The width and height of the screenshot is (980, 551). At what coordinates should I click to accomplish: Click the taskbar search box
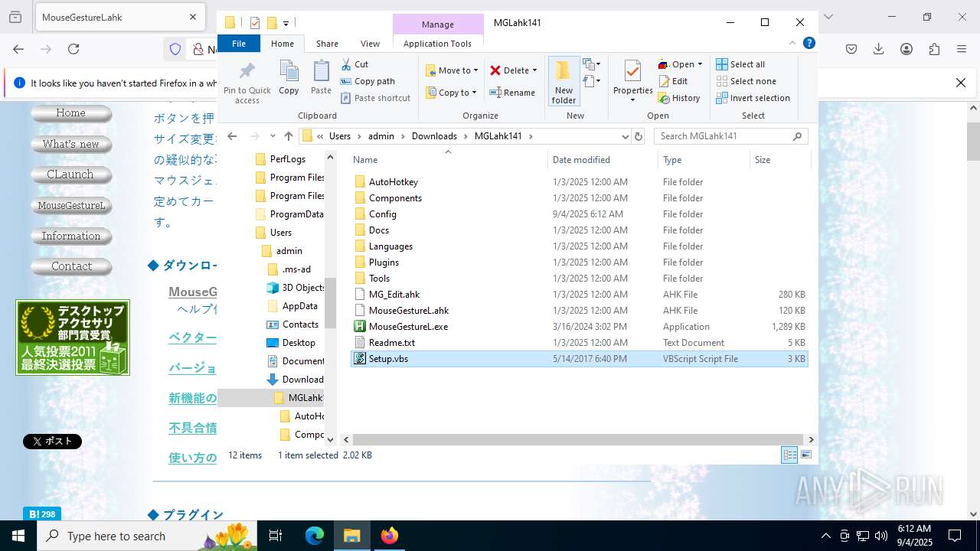coord(148,536)
